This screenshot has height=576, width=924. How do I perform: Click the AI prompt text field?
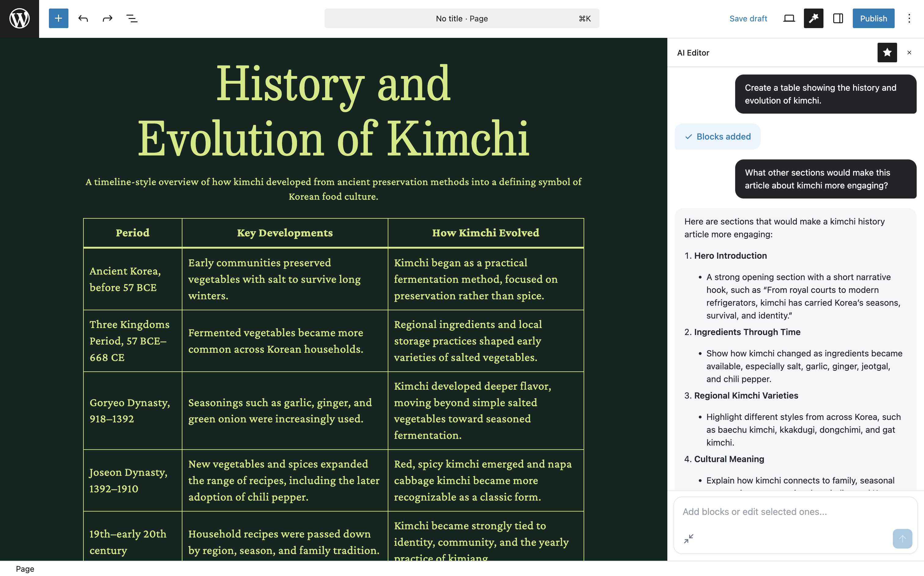pos(795,512)
